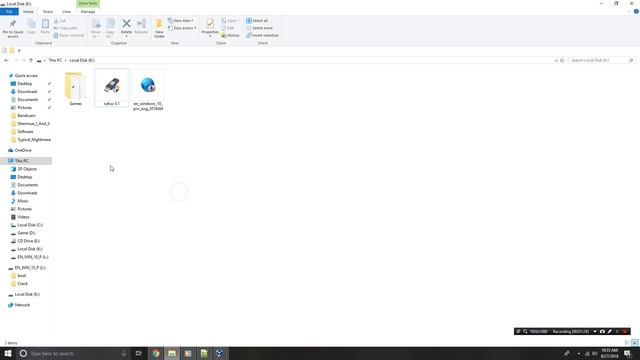The height and width of the screenshot is (360, 640).
Task: Click the red stop recording button
Action: click(625, 331)
